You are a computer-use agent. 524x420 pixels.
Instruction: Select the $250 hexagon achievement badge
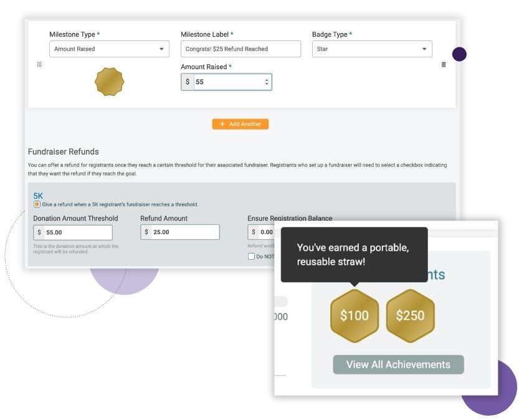point(411,316)
